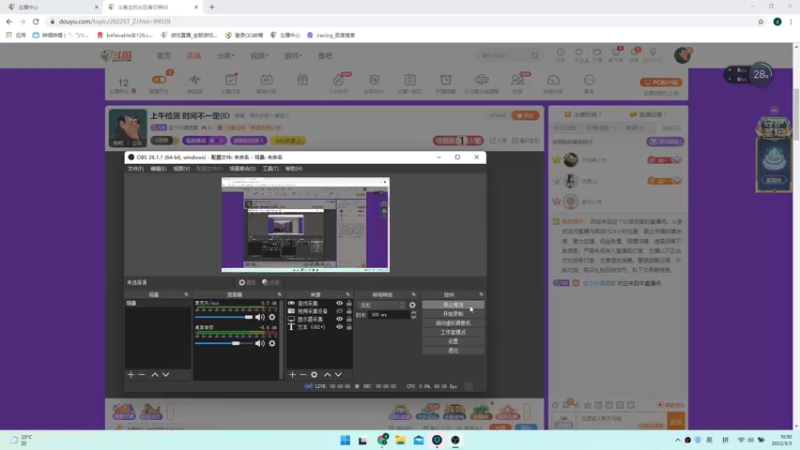Add a new source with plus icon
Viewport: 800px width, 450px height.
click(x=292, y=374)
